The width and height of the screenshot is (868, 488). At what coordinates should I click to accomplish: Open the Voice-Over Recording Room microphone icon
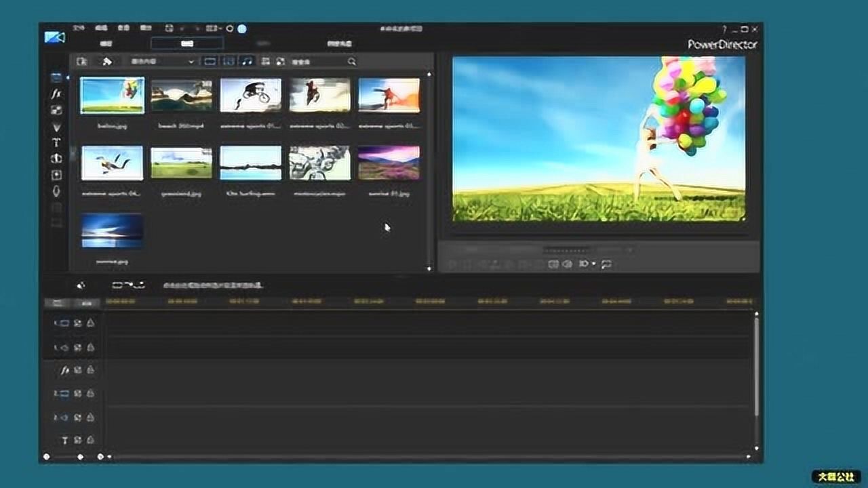click(56, 191)
